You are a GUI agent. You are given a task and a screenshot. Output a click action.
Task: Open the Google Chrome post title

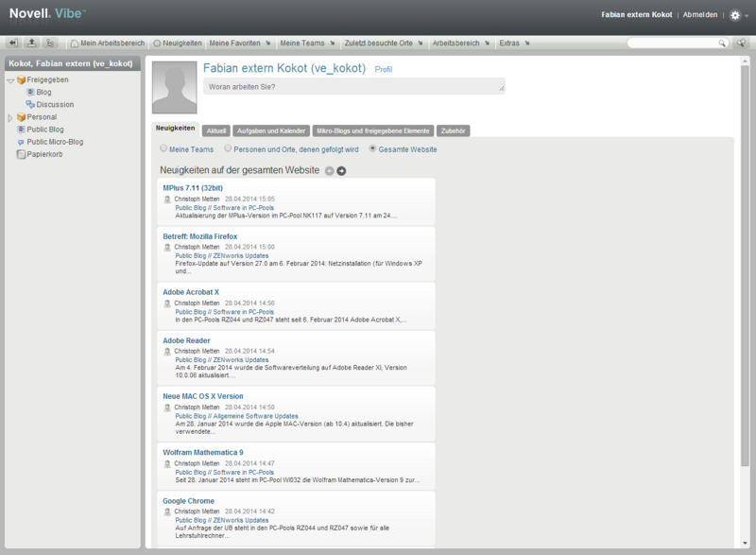(188, 501)
